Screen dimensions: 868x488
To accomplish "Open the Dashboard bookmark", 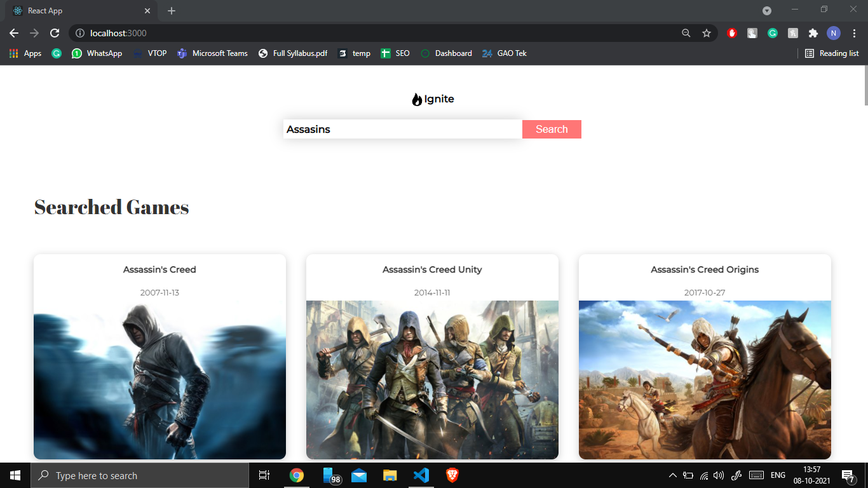I will point(446,53).
